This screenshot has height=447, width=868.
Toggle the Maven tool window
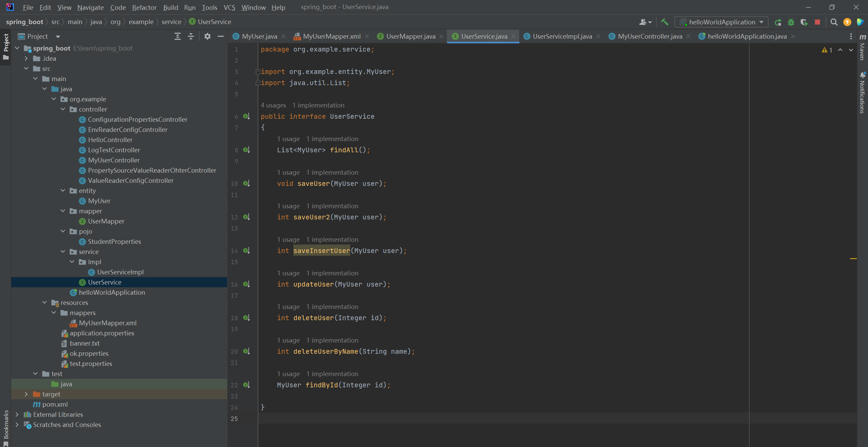click(x=863, y=47)
